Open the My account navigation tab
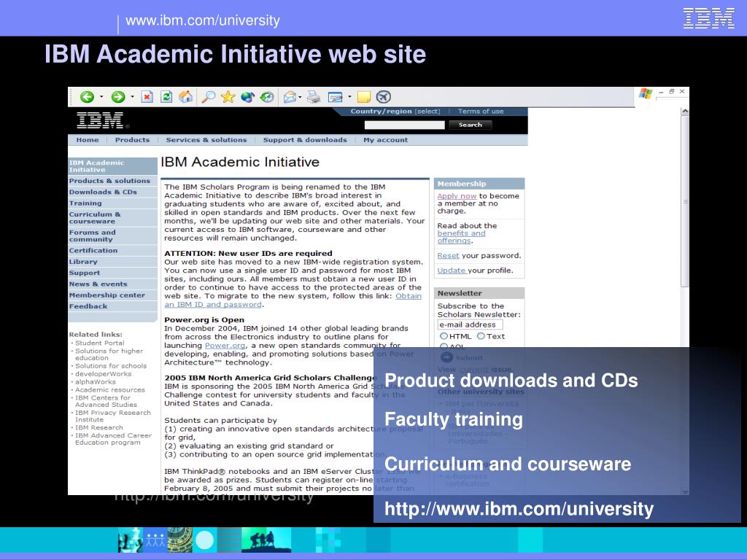Image resolution: width=747 pixels, height=560 pixels. (x=385, y=140)
